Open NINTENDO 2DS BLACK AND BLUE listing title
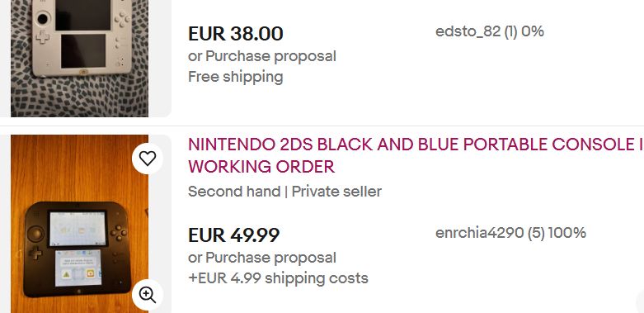This screenshot has width=644, height=313. tap(416, 155)
